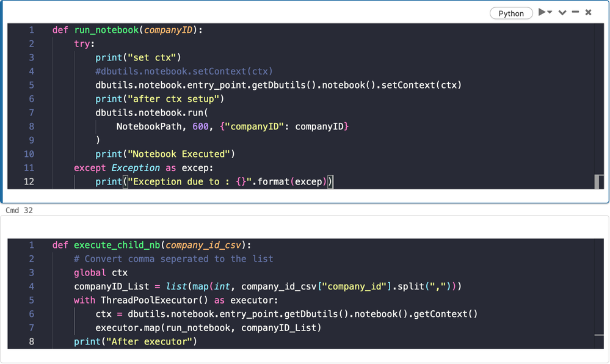This screenshot has width=610, height=364.
Task: Minimize the first cell using the dash icon
Action: (575, 12)
